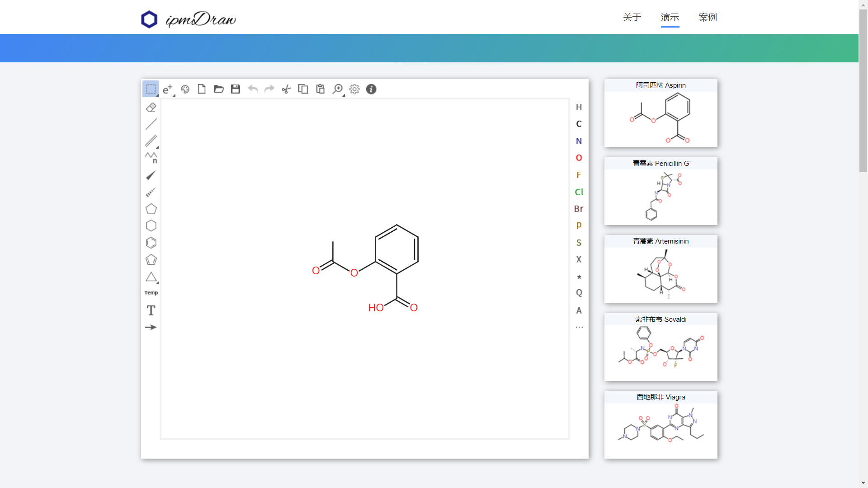Viewport: 868px width, 488px height.
Task: Select the chain drawing tool
Action: (x=151, y=158)
